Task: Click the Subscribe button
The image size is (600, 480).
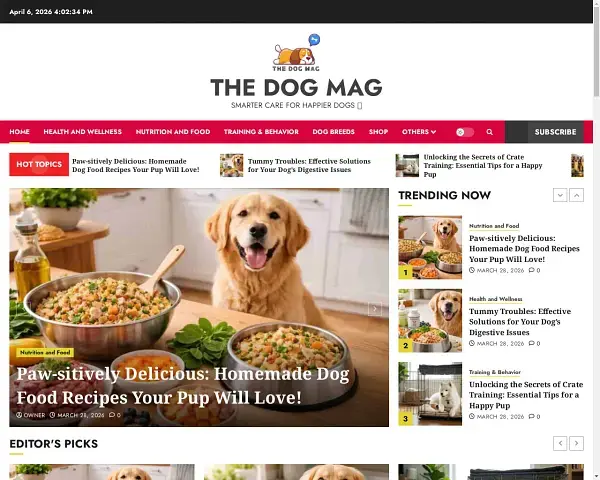Action: tap(555, 132)
